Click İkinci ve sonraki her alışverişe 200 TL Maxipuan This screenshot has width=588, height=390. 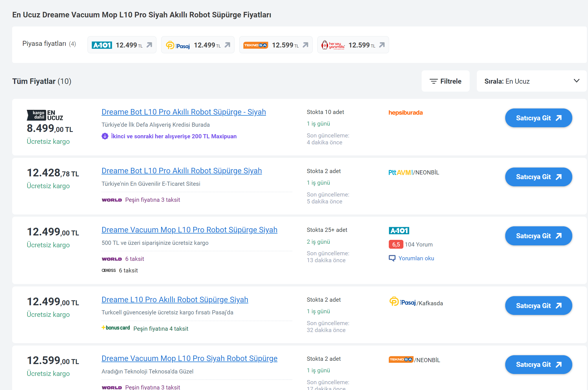pos(174,136)
